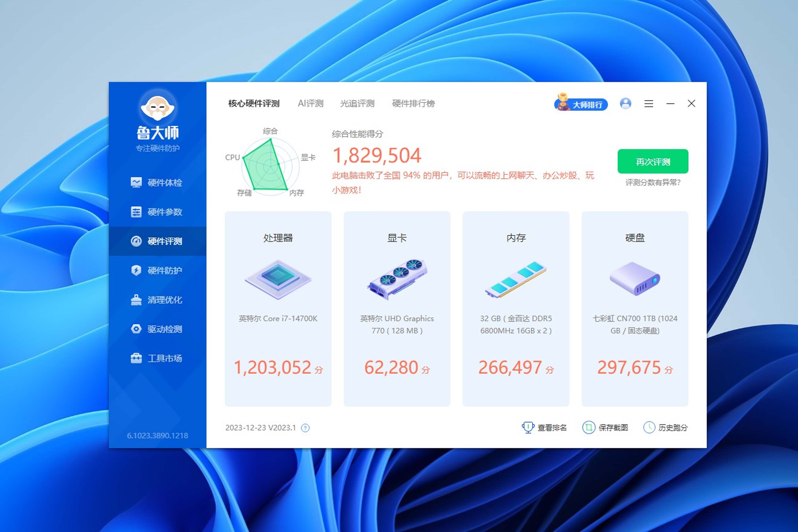Switch to 硬件排行榜 tab

(x=413, y=103)
